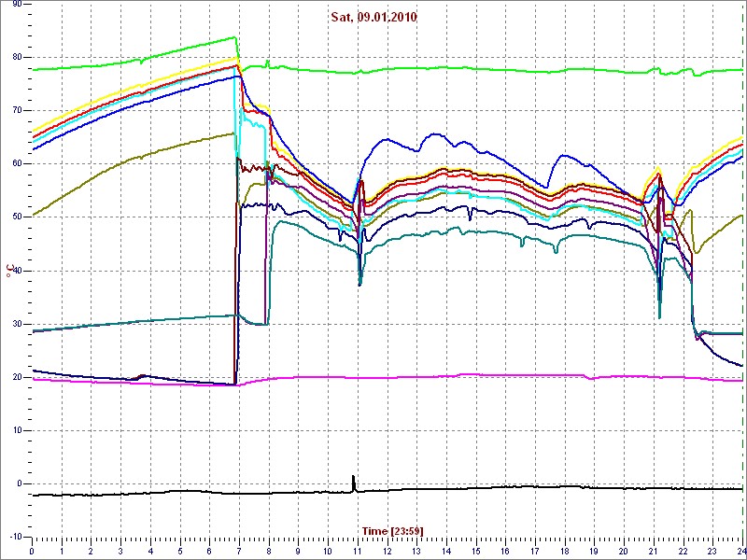
Task: Click hour label 14 on the time axis
Action: pyautogui.click(x=446, y=552)
